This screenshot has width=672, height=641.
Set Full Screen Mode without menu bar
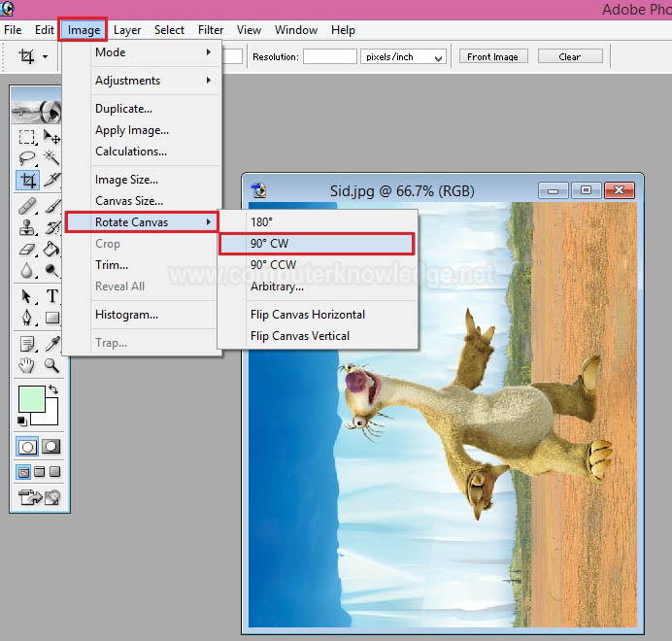(54, 472)
